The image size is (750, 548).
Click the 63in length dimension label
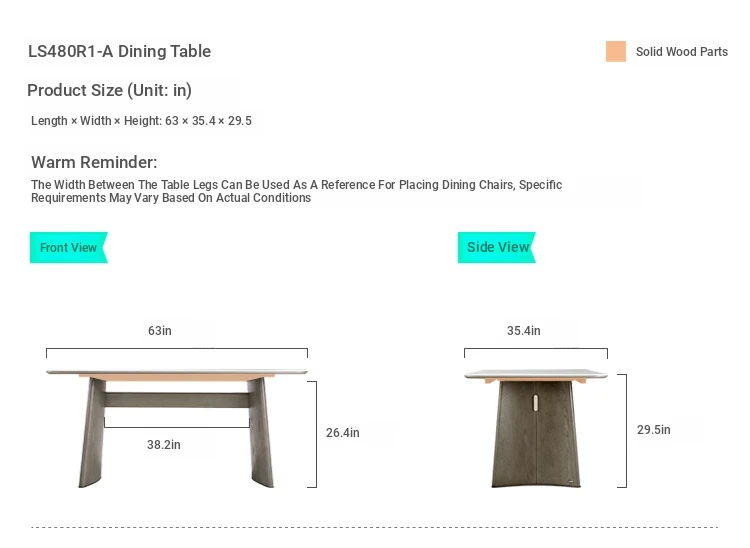[x=160, y=331]
